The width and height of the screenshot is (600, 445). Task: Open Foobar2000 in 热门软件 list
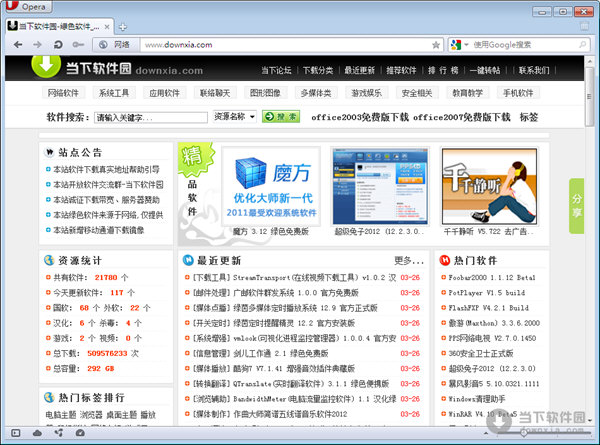coord(492,277)
